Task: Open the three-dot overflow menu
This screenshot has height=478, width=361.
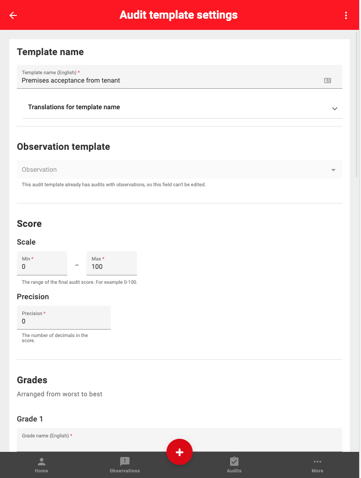Action: (x=346, y=15)
